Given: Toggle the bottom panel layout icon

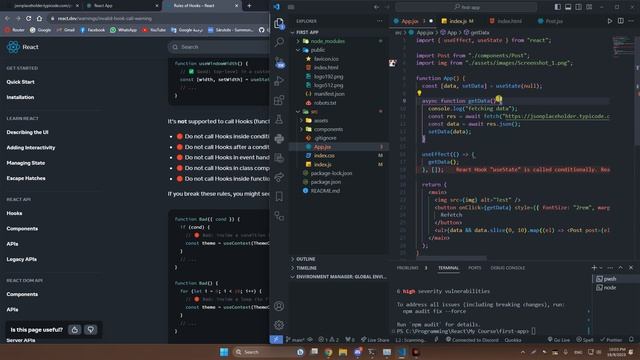Looking at the screenshot, I should 568,7.
